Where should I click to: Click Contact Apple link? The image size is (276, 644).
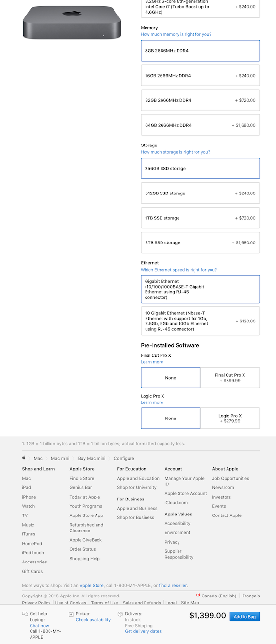click(x=227, y=515)
